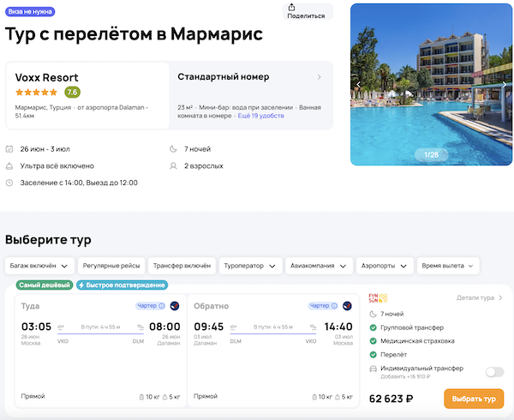Viewport: 514px width, 420px height.
Task: Expand the Аэропорты filter dropdown
Action: (384, 266)
